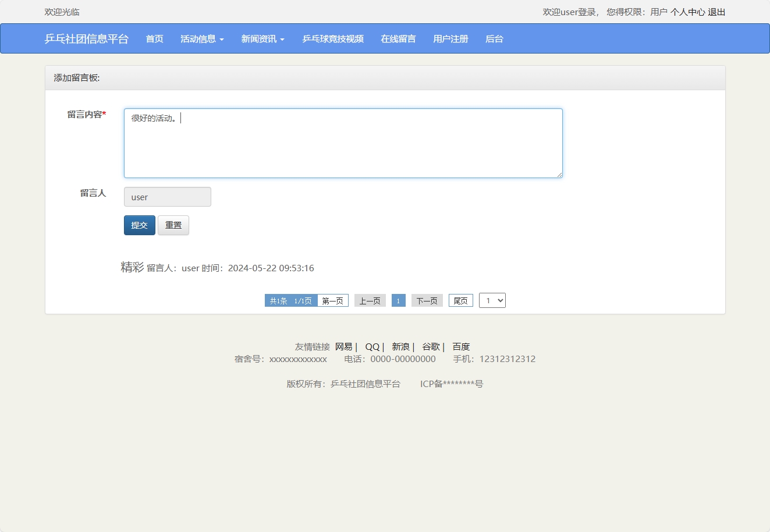Image resolution: width=770 pixels, height=532 pixels.
Task: Expand the 新闻资讯 dropdown
Action: (x=262, y=38)
